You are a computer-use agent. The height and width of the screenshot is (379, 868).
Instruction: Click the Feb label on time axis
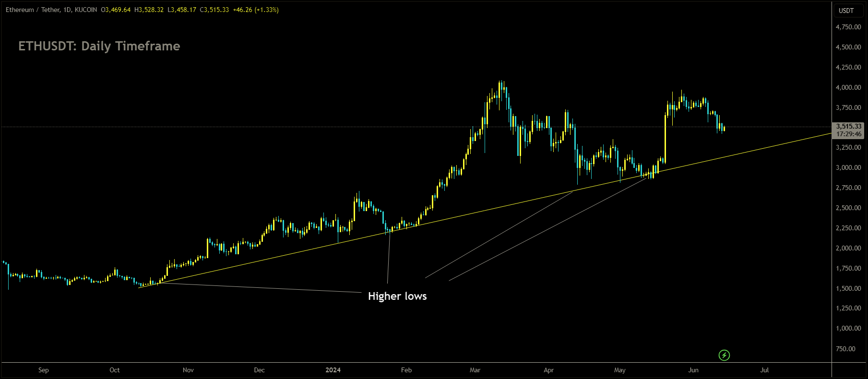[x=406, y=370]
